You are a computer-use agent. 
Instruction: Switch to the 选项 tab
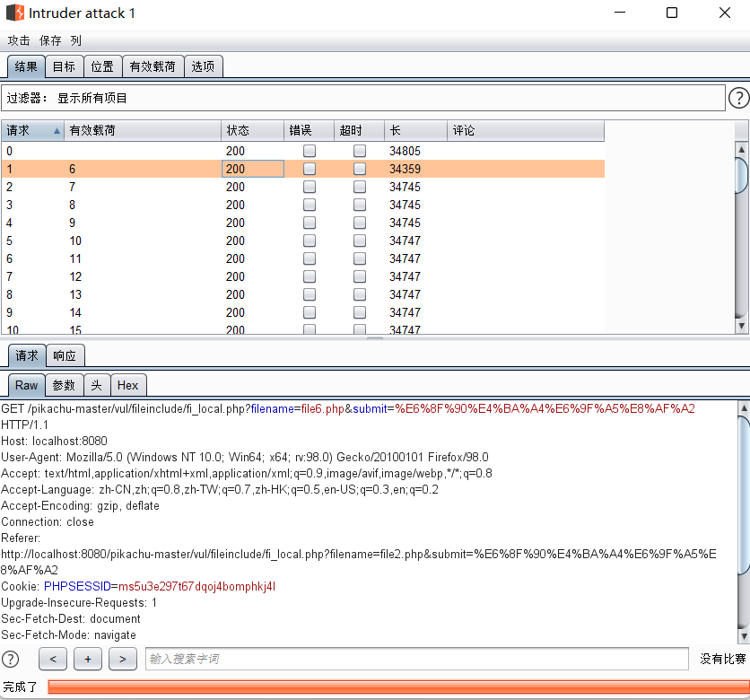pyautogui.click(x=204, y=66)
